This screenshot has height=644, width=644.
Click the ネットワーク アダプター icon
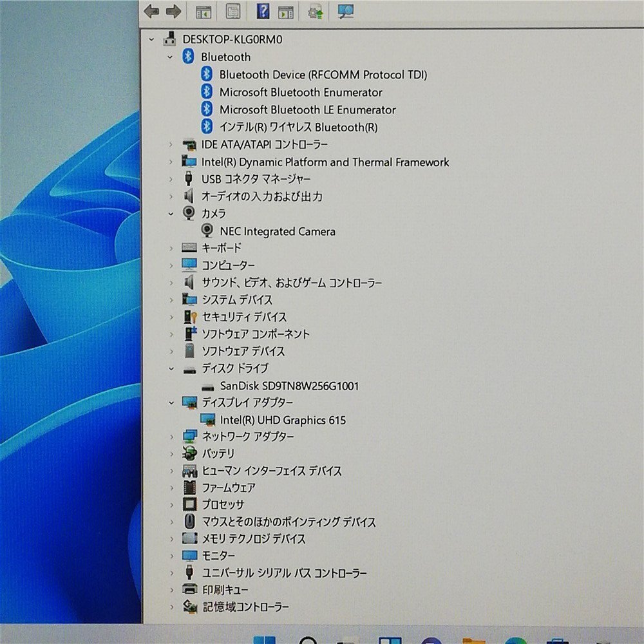190,437
